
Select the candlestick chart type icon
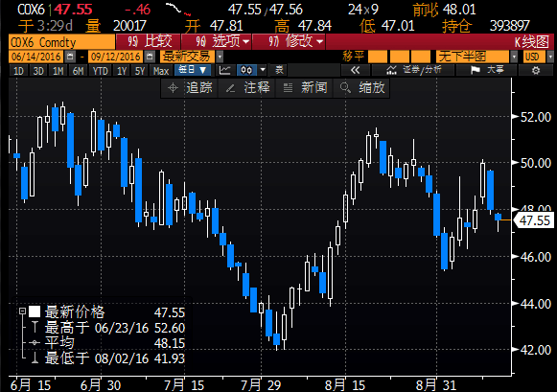[247, 70]
